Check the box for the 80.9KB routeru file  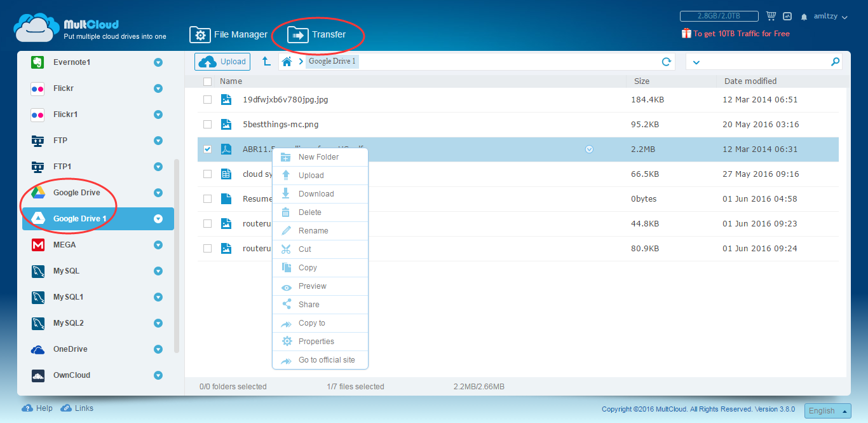207,248
